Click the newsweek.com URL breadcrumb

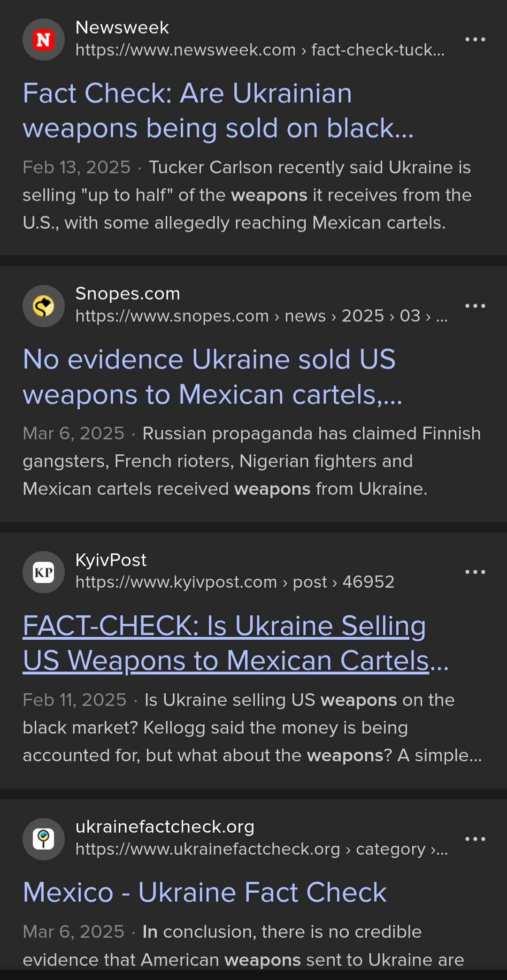coord(260,50)
